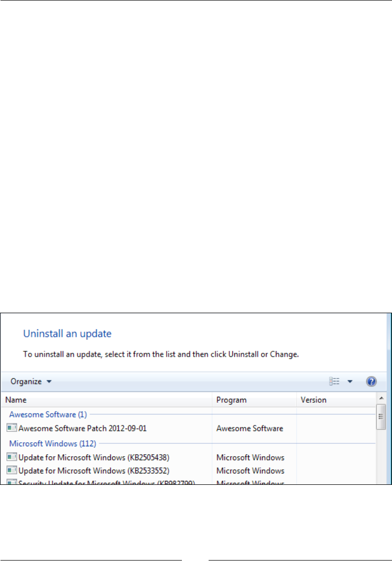Screen dimensions: 392x565
Task: Select Awesome Software Patch 2012-09-01 entry
Action: coord(83,428)
